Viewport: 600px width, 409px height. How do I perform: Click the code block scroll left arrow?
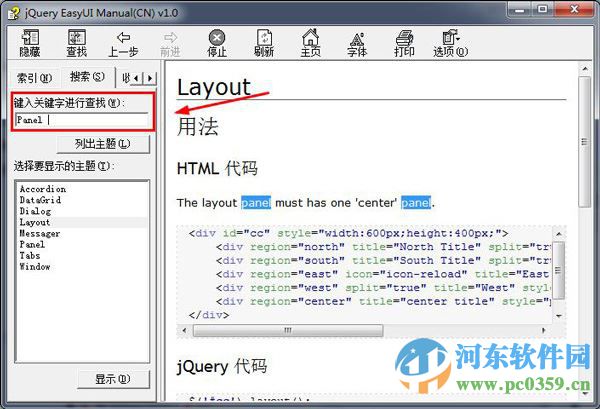click(x=184, y=330)
